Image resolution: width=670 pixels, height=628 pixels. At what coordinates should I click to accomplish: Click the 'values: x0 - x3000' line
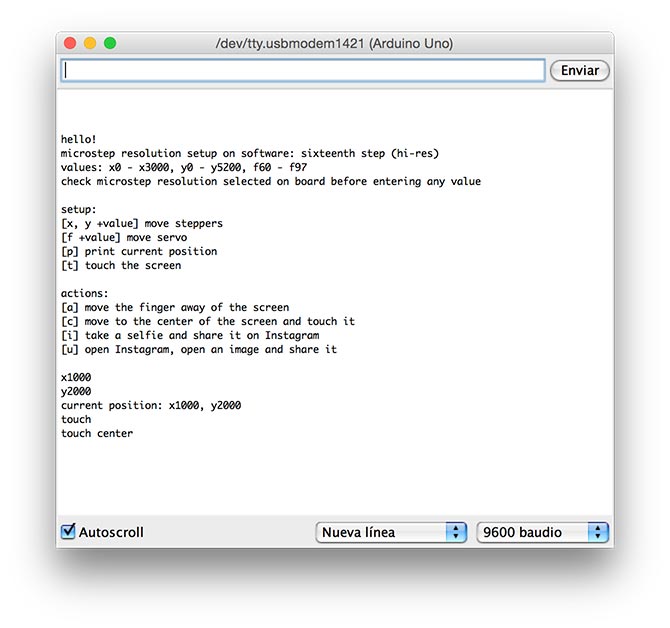[x=184, y=167]
